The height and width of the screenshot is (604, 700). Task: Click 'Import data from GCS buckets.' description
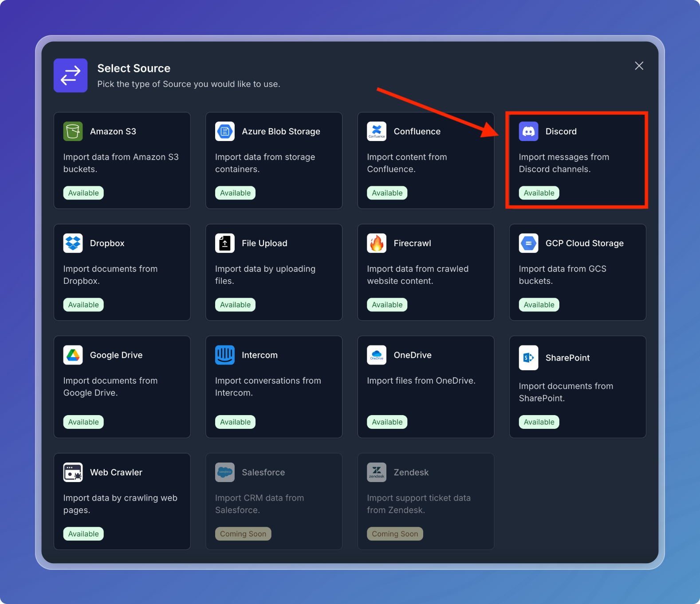[563, 275]
